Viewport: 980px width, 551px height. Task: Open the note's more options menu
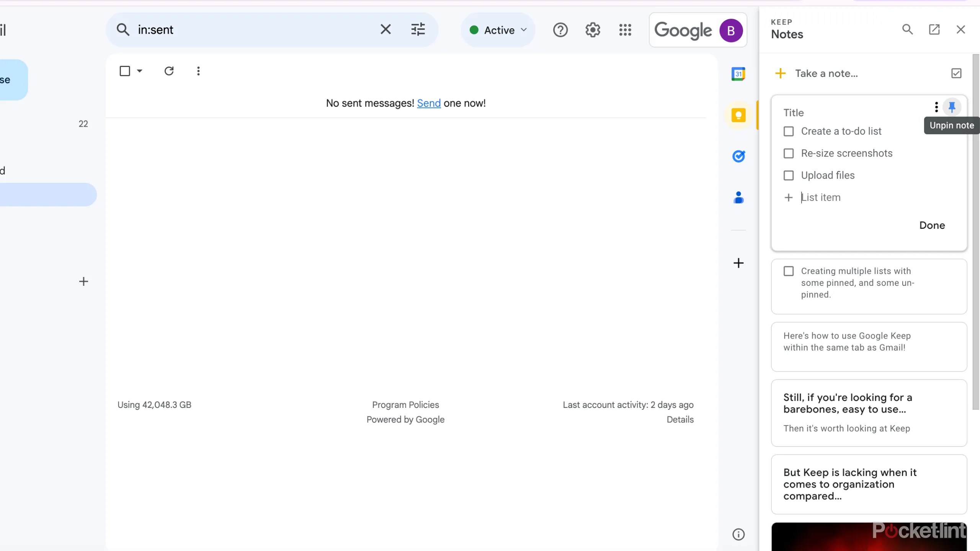point(936,107)
